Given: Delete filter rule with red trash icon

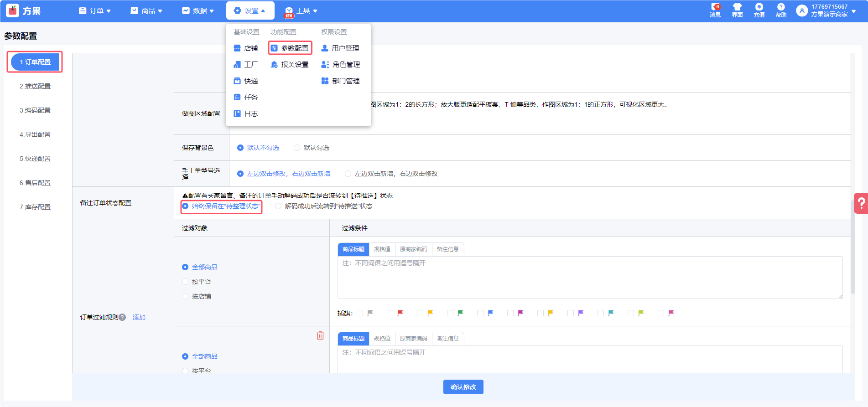Looking at the screenshot, I should point(320,335).
